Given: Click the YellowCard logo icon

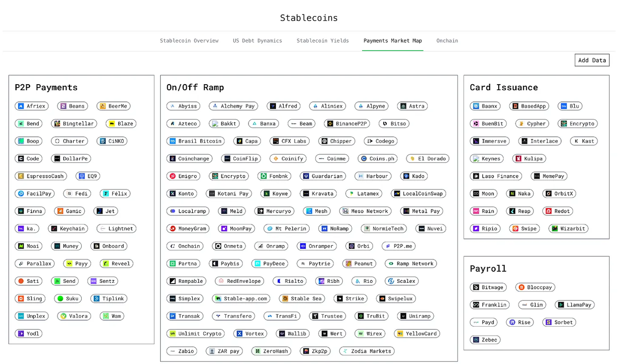Looking at the screenshot, I should click(400, 333).
